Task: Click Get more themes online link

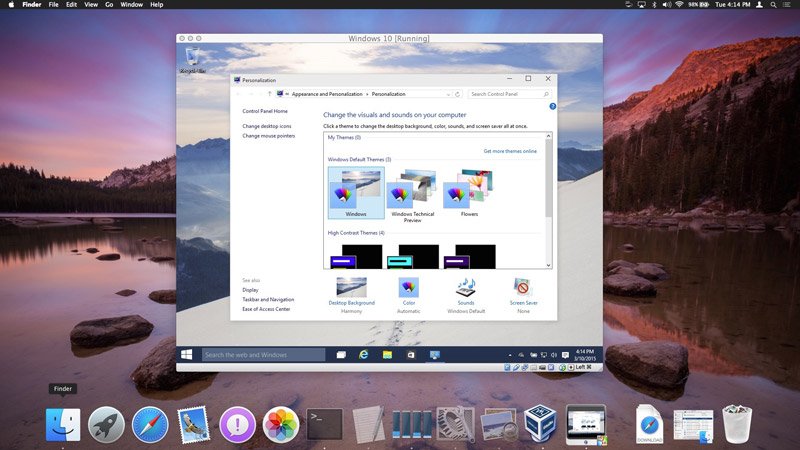Action: [510, 151]
